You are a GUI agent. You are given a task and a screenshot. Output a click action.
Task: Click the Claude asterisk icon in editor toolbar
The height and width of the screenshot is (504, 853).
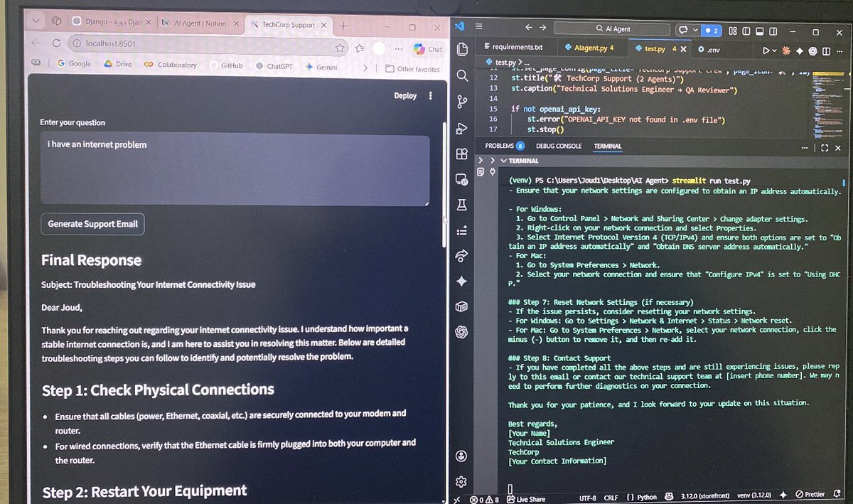tap(786, 50)
